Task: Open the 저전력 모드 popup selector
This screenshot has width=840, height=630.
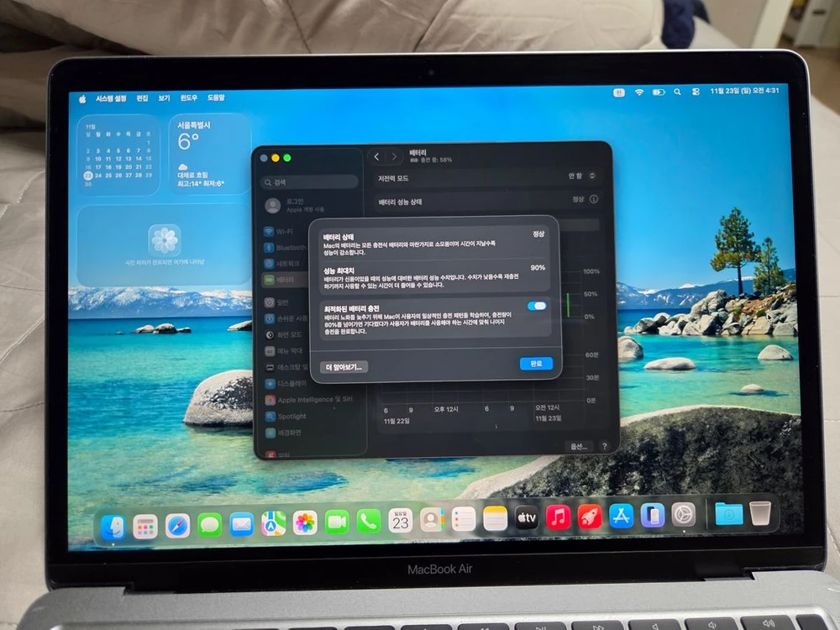Action: (582, 176)
